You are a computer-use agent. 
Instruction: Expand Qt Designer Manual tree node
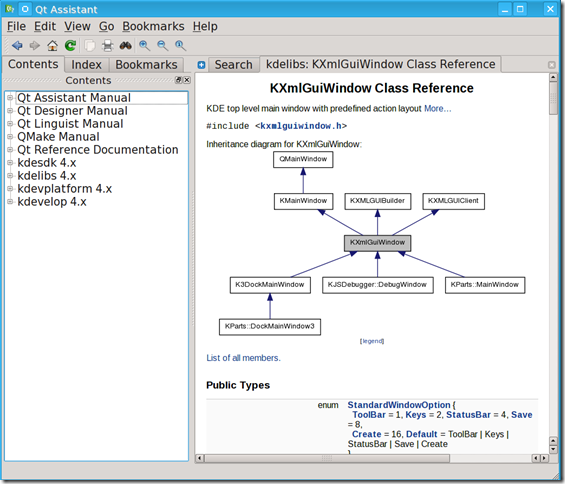(10, 111)
